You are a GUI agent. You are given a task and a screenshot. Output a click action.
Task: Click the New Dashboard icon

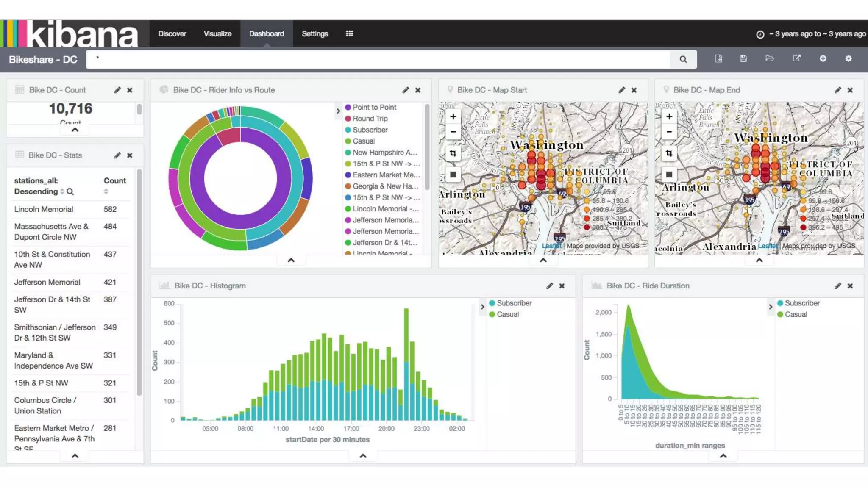[x=718, y=58]
